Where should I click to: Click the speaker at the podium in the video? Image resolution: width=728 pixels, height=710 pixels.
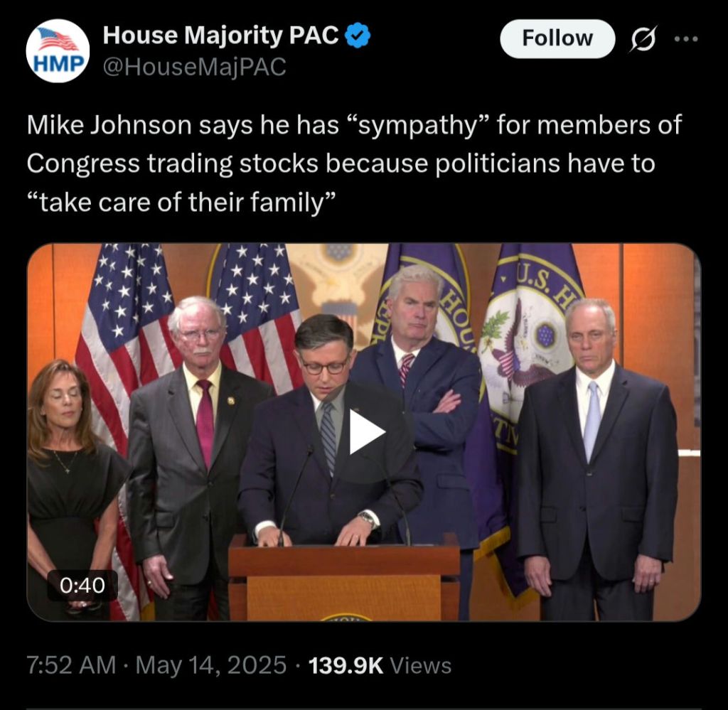[330, 427]
